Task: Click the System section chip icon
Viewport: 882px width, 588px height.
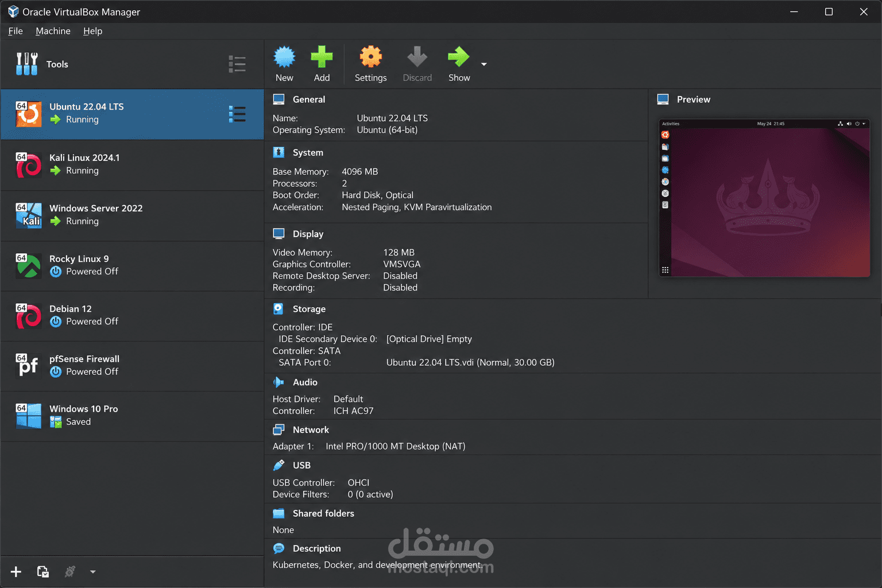Action: click(278, 152)
